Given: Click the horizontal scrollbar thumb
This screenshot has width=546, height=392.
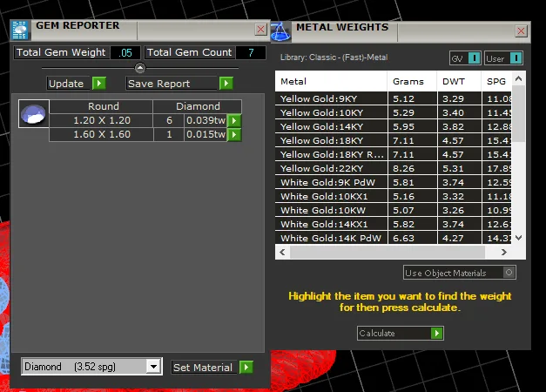Looking at the screenshot, I should [x=388, y=252].
